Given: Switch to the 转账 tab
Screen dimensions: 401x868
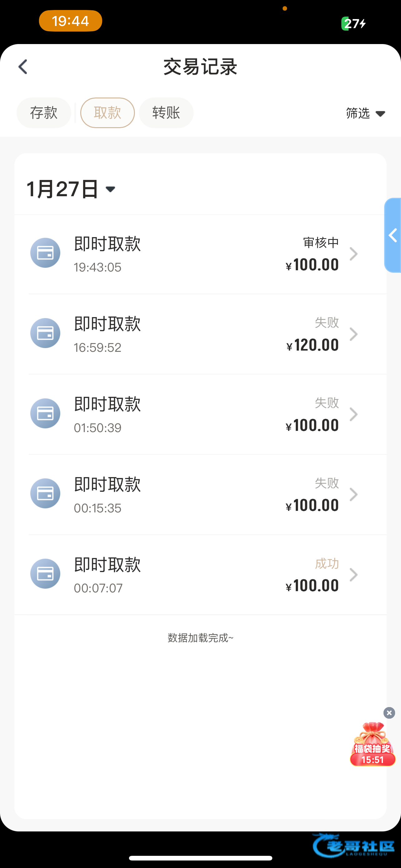Looking at the screenshot, I should tap(166, 112).
